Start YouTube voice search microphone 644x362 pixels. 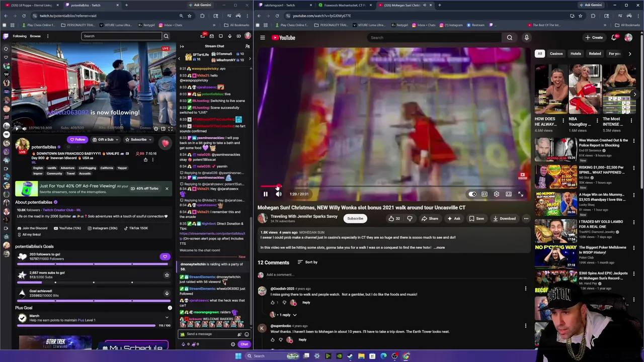[526, 38]
